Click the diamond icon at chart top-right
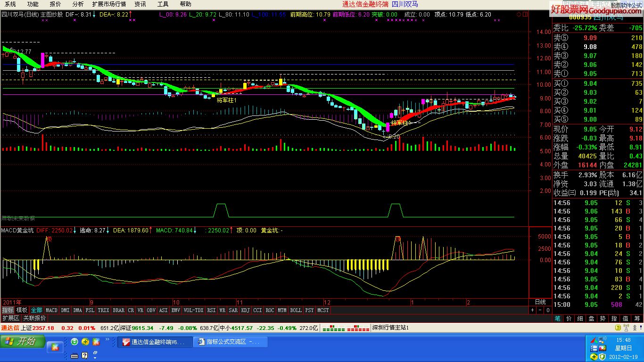Screen dimensions: 644x362 (x=519, y=15)
